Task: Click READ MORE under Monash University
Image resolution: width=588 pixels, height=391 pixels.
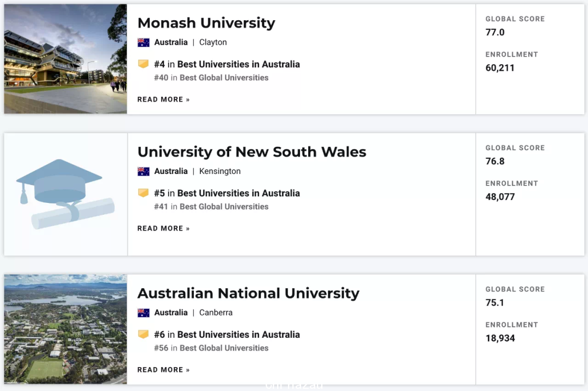Action: click(x=163, y=100)
